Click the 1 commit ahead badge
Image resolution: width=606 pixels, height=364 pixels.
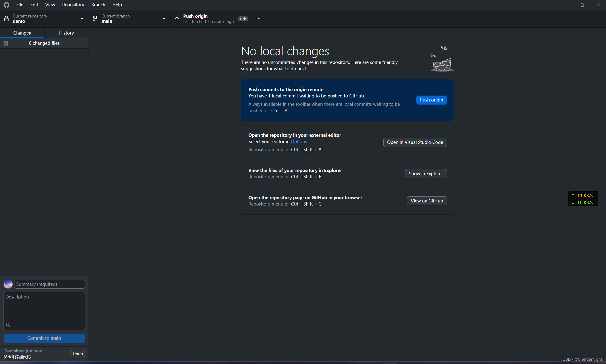coord(242,19)
